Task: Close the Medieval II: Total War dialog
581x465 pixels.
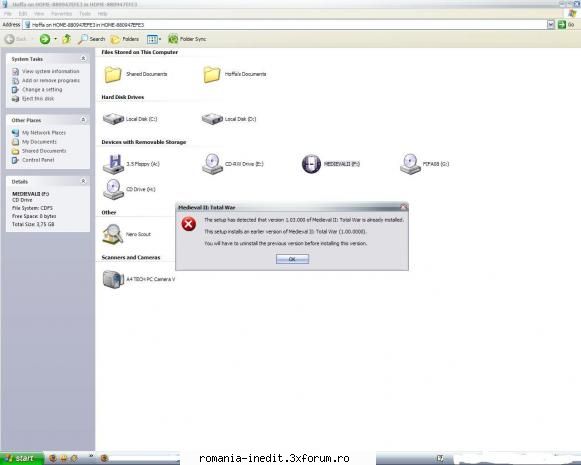Action: 404,207
